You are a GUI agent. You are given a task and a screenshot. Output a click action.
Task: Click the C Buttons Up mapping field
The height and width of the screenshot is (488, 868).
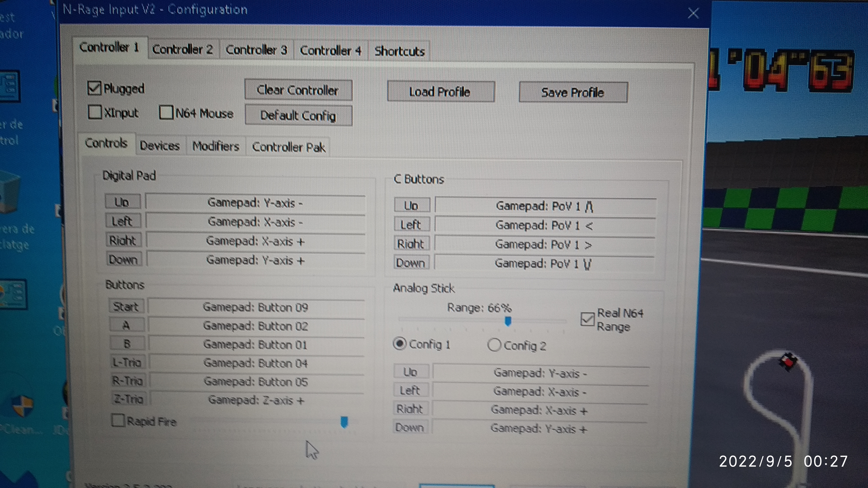click(x=544, y=206)
